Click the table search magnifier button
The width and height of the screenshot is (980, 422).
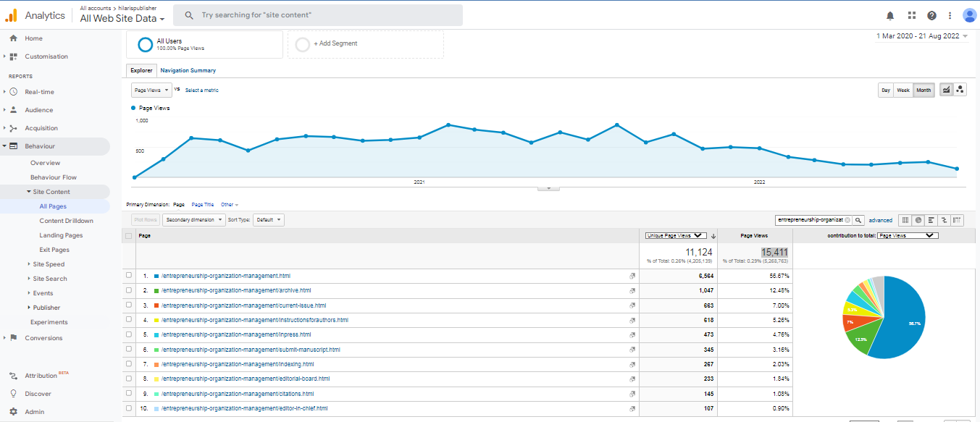click(x=858, y=220)
